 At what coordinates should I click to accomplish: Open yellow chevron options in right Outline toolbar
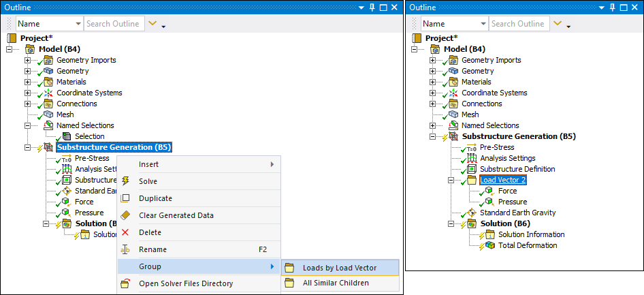coord(558,23)
